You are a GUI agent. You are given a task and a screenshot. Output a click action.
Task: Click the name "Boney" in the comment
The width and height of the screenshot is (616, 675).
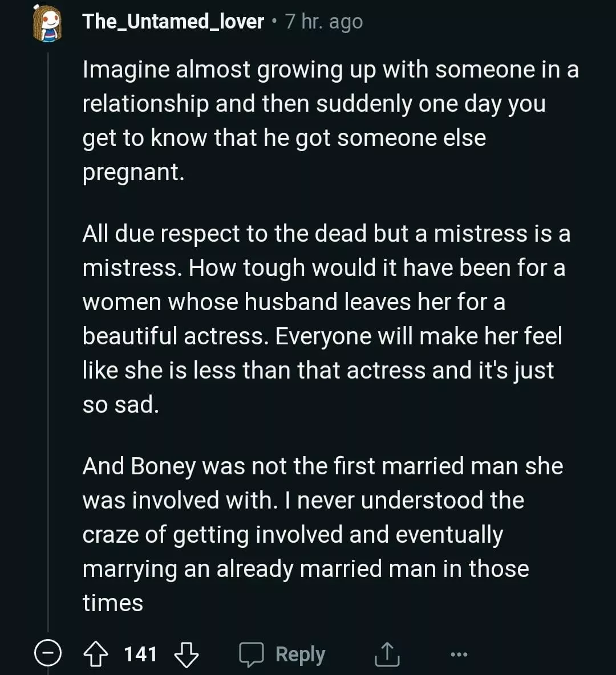click(x=164, y=466)
